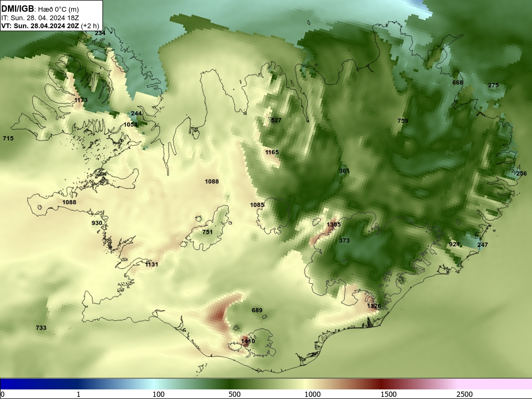
Task: Click the 361 height value
Action: coord(344,171)
